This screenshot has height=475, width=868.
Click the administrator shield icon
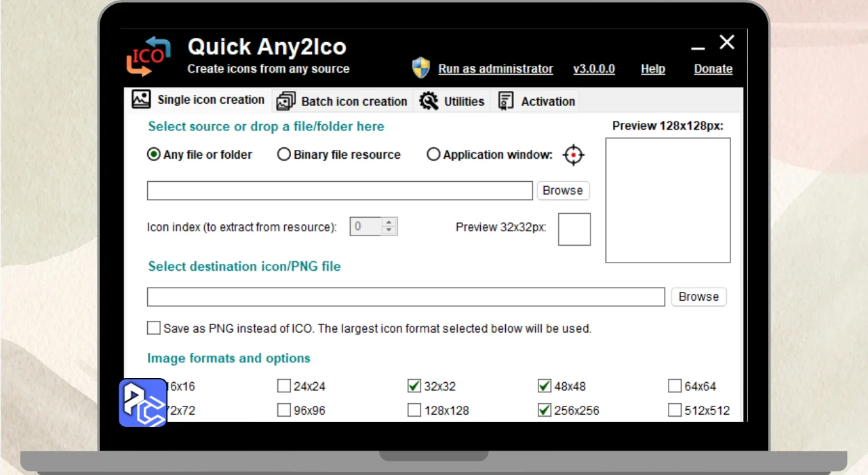(421, 68)
